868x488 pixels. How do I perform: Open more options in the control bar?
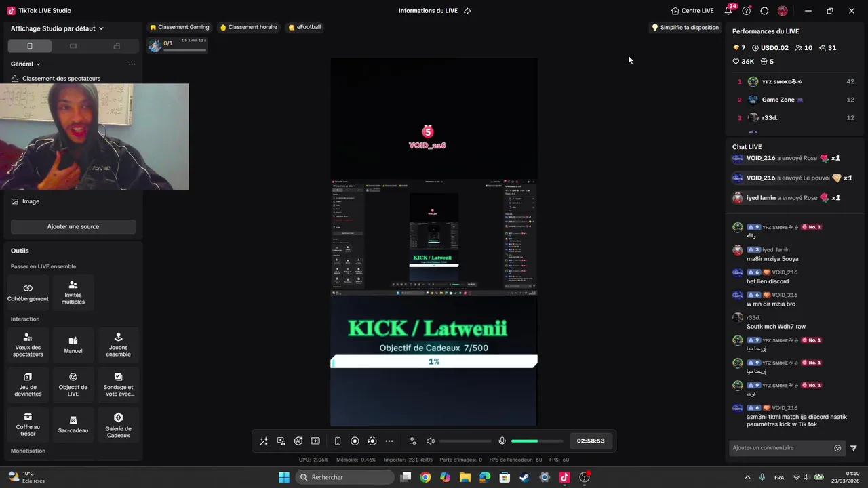389,441
